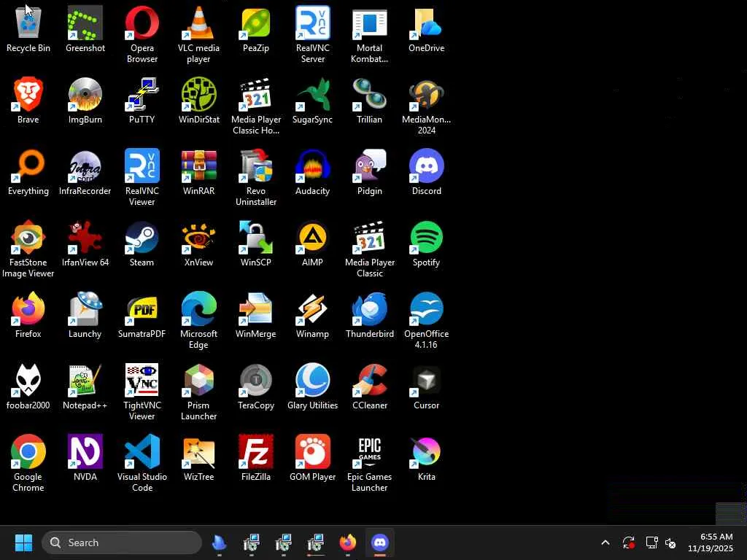The height and width of the screenshot is (560, 747).
Task: Select the Discord desktop shortcut
Action: pyautogui.click(x=426, y=166)
